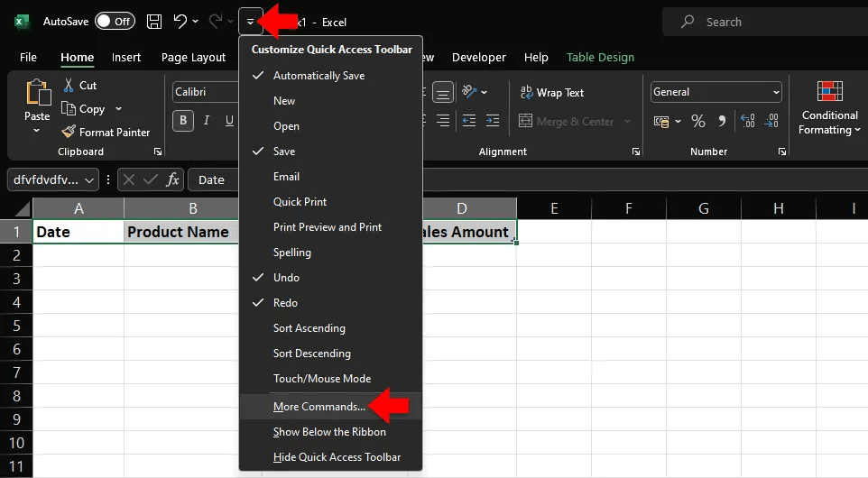Check Quick Print in the menu

coord(330,202)
